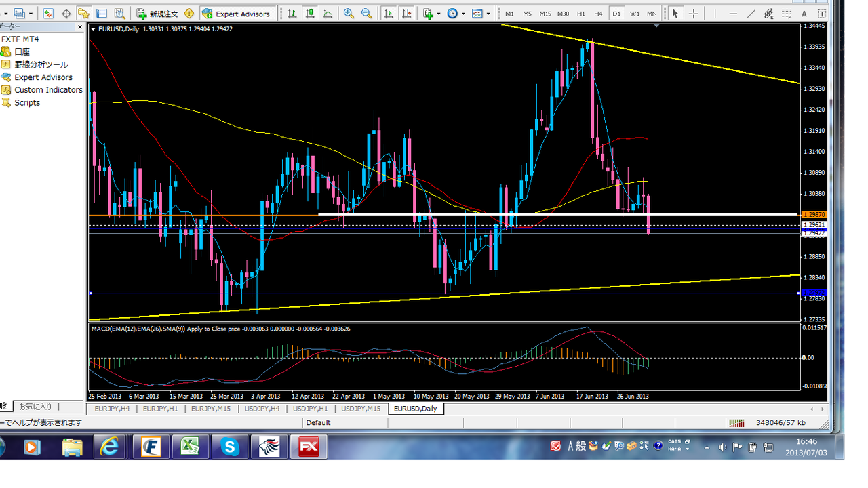Expand the profiles dropdown arrow
Image resolution: width=868 pixels, height=488 pixels.
pos(31,14)
